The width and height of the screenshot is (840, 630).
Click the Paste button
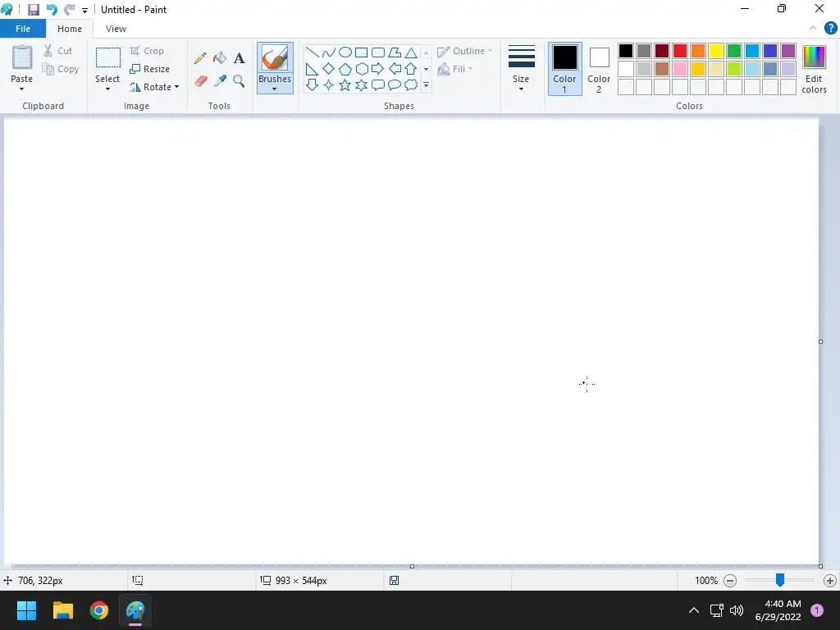(x=22, y=58)
